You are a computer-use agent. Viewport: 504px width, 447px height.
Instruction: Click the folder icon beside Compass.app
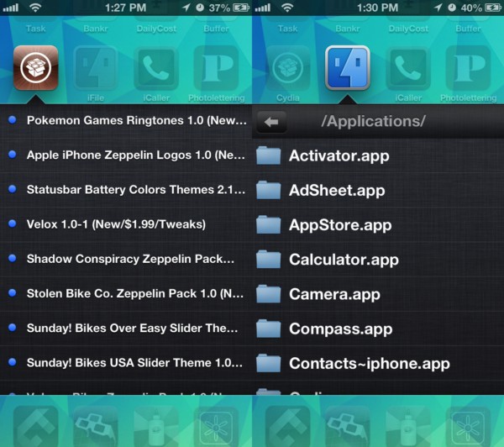coord(269,329)
